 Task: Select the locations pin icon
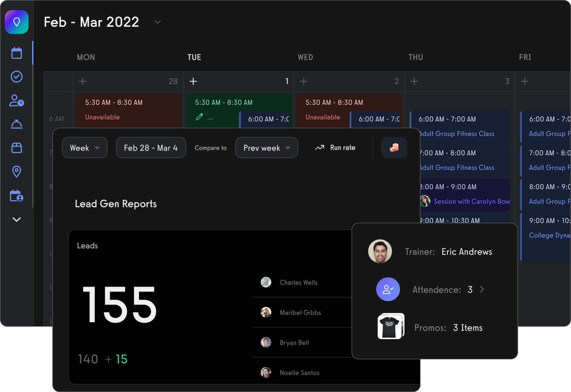[16, 171]
